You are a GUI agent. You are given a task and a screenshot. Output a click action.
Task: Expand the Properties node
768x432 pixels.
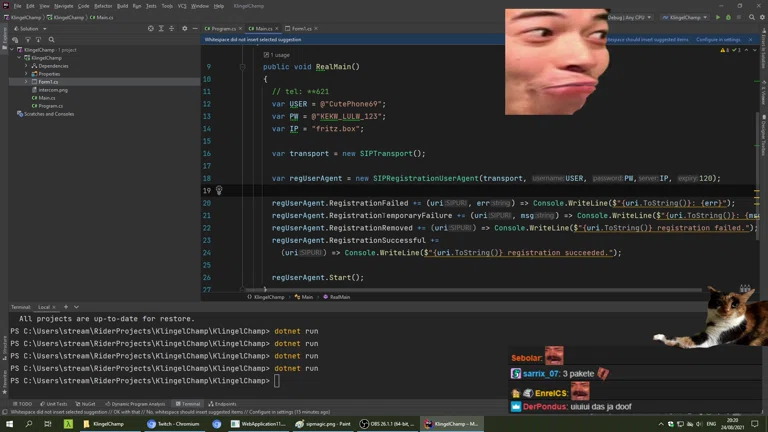tap(26, 74)
